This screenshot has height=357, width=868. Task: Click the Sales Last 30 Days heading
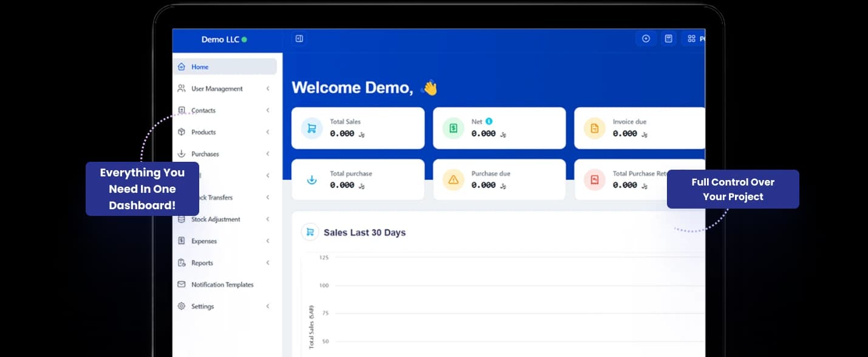[x=364, y=232]
